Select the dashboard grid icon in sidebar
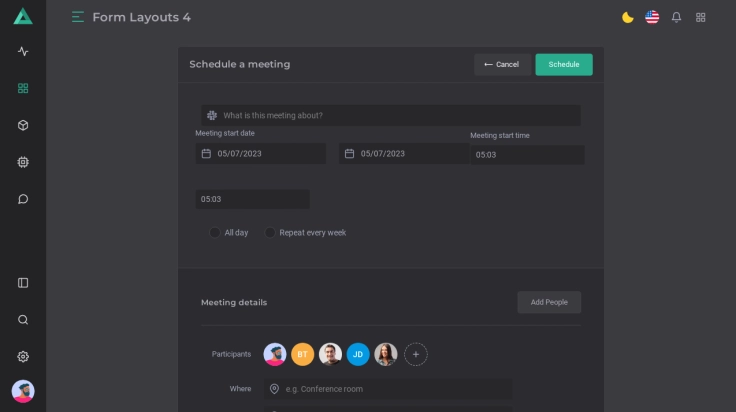 23,88
